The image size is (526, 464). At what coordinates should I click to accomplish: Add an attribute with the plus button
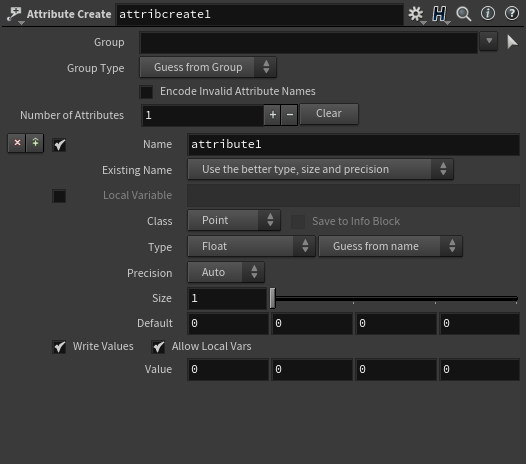[x=272, y=115]
